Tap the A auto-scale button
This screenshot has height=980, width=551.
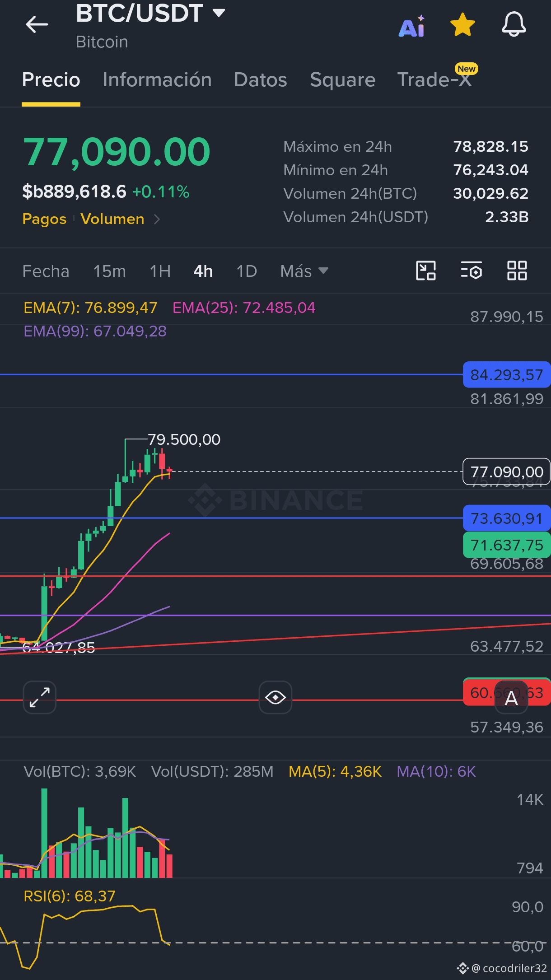[x=511, y=698]
